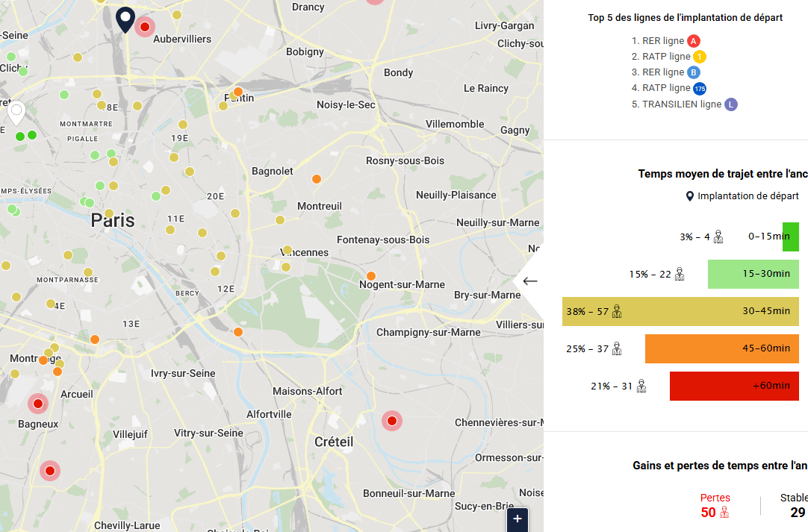Image resolution: width=808 pixels, height=532 pixels.
Task: Click the white location pin near Montmartre
Action: coord(16,113)
